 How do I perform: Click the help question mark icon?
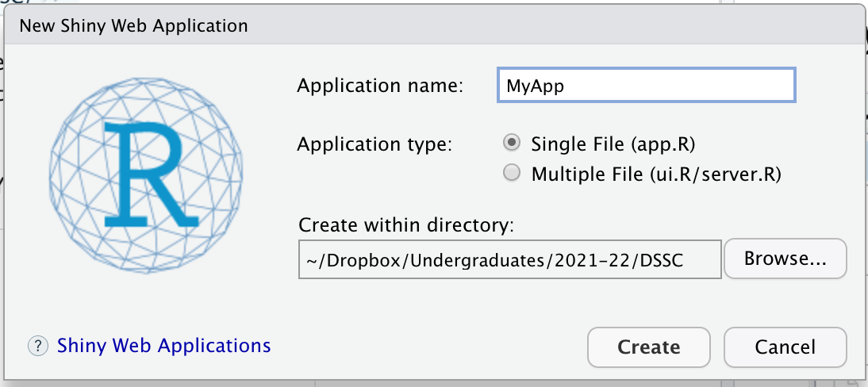pyautogui.click(x=37, y=347)
